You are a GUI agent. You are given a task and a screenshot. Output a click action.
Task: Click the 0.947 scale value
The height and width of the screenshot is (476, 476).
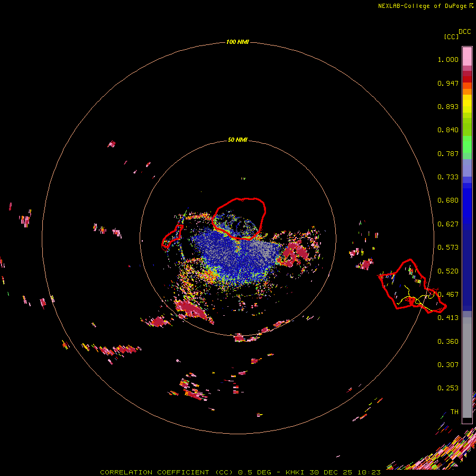click(x=448, y=83)
